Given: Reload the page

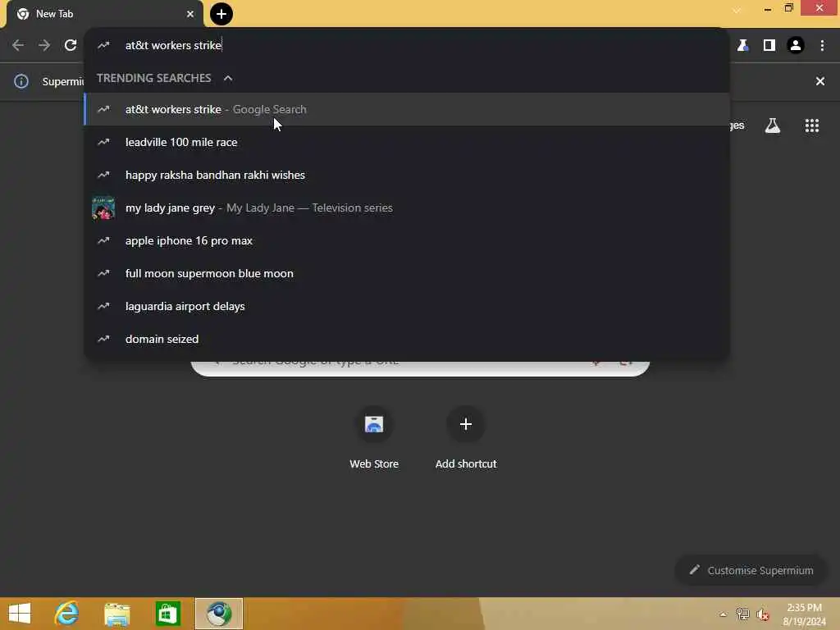Looking at the screenshot, I should pos(71,46).
